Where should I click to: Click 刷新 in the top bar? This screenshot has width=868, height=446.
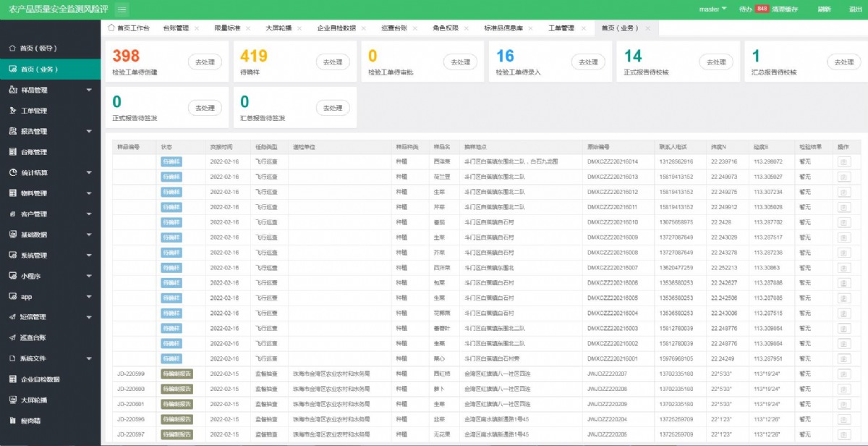[x=824, y=9]
